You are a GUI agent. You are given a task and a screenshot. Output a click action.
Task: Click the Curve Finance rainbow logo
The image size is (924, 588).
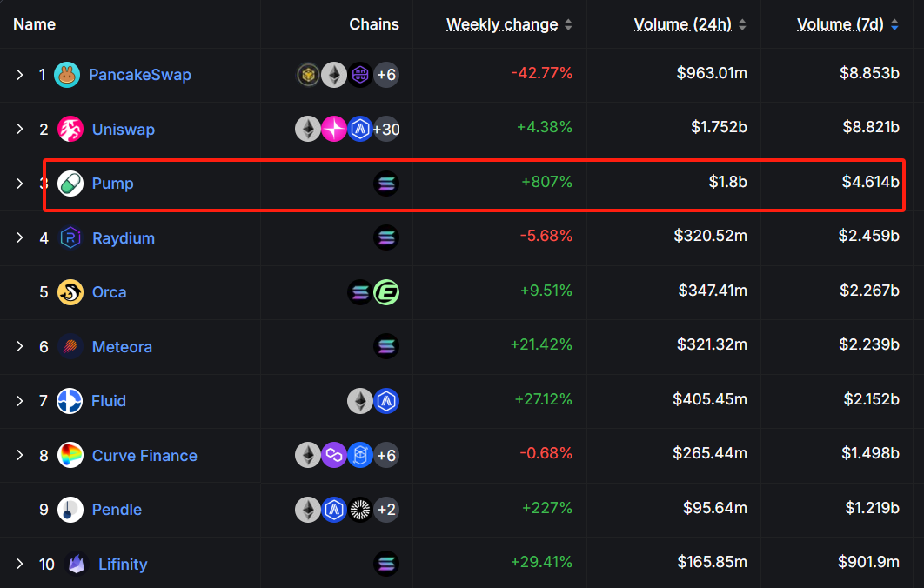click(70, 456)
